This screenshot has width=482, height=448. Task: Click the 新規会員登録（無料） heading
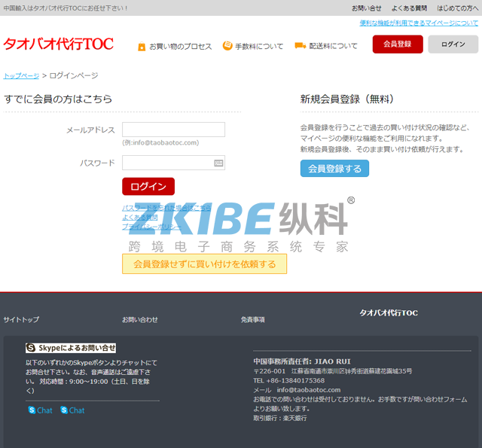click(x=347, y=99)
